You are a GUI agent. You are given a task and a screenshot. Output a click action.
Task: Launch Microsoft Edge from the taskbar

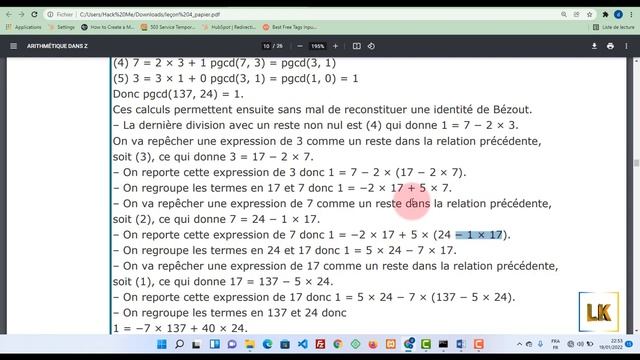tap(267, 344)
